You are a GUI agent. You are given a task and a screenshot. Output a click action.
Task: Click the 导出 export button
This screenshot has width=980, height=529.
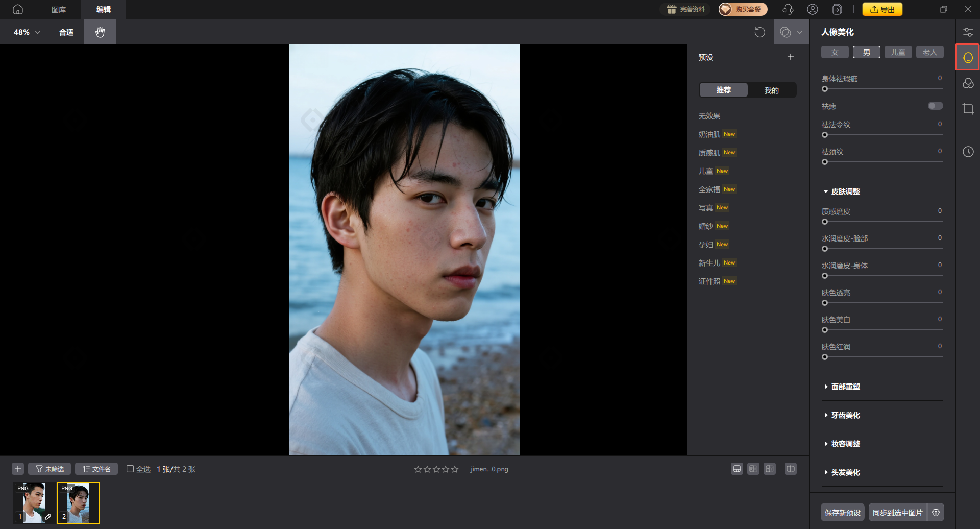coord(882,9)
